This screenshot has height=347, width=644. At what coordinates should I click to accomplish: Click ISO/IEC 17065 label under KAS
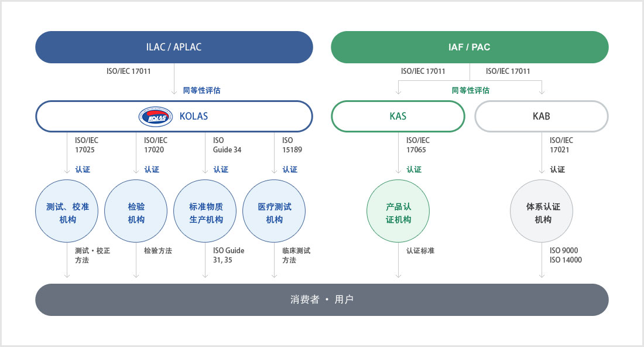click(418, 145)
